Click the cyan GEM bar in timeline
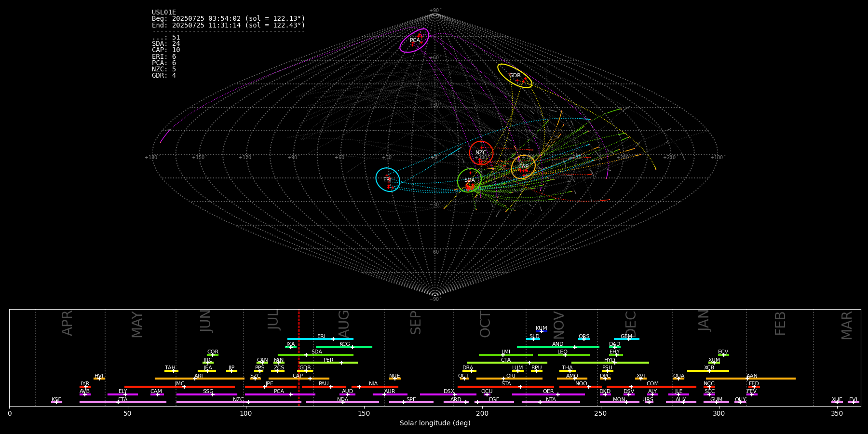The width and height of the screenshot is (868, 434). coord(626,339)
